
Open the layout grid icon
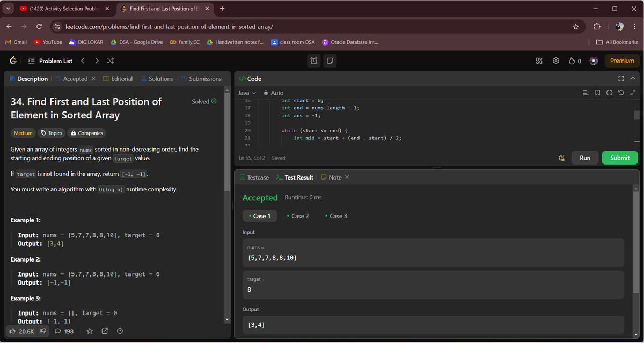(x=539, y=61)
